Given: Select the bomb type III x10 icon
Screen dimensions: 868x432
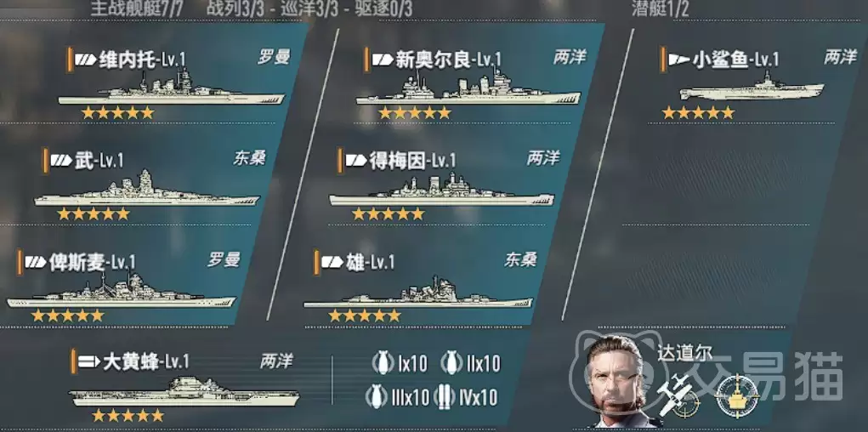Looking at the screenshot, I should coord(376,396).
